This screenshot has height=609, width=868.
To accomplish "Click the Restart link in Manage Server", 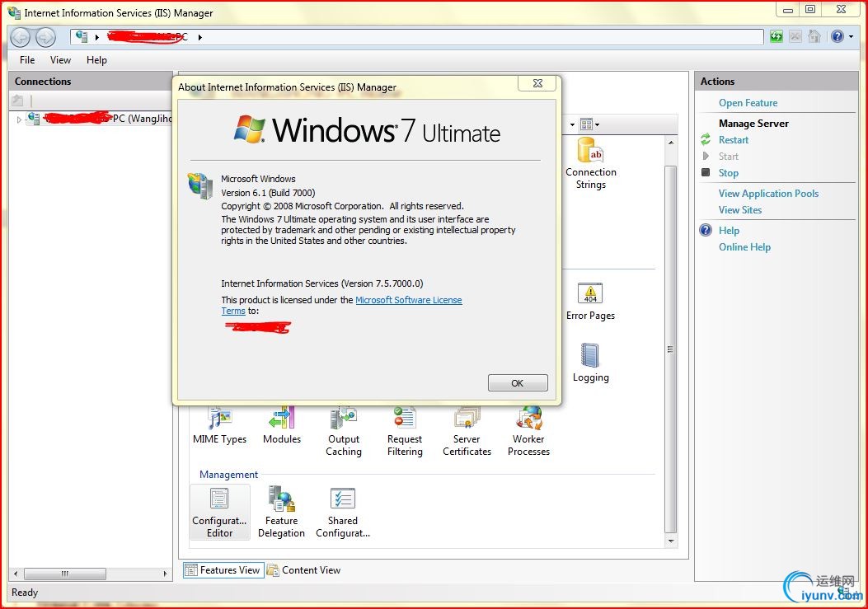I will [x=734, y=139].
